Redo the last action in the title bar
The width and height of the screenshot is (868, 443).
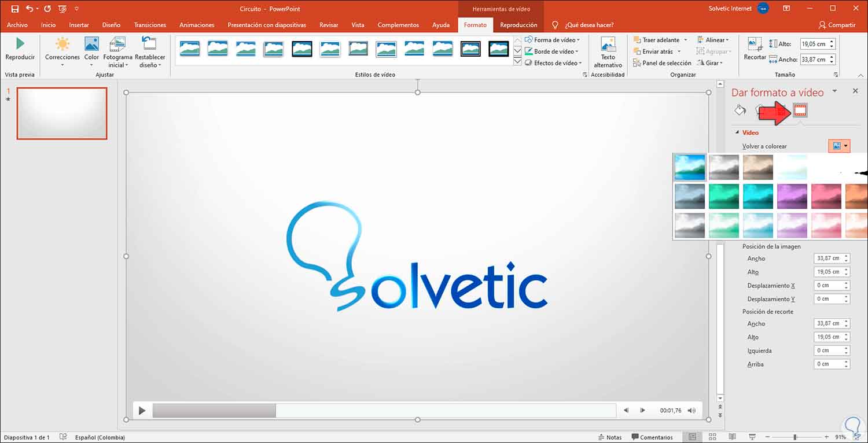tap(47, 9)
